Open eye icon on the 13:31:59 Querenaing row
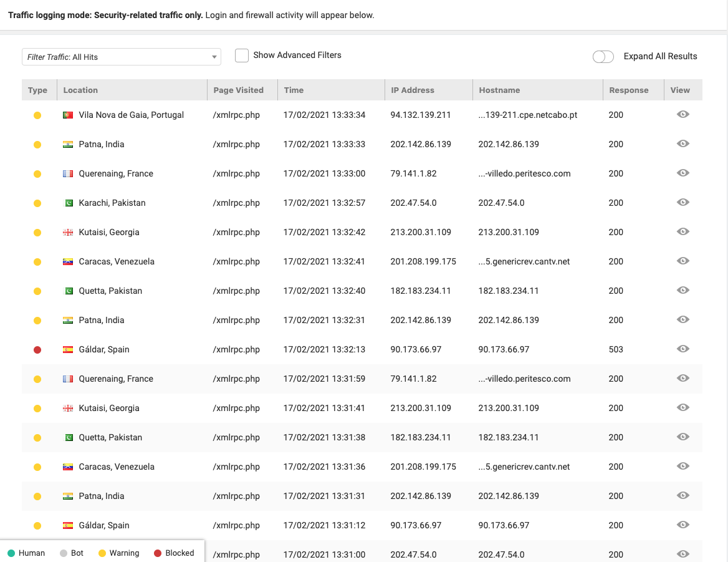 (x=682, y=378)
